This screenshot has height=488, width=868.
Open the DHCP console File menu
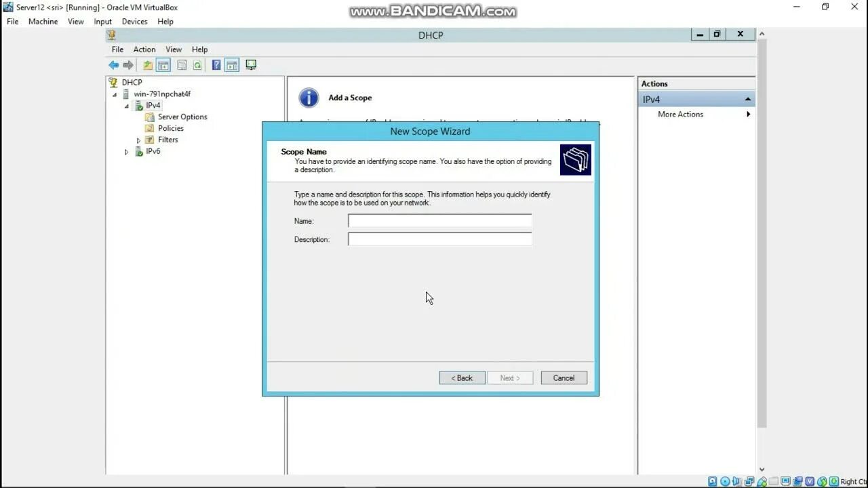point(117,49)
